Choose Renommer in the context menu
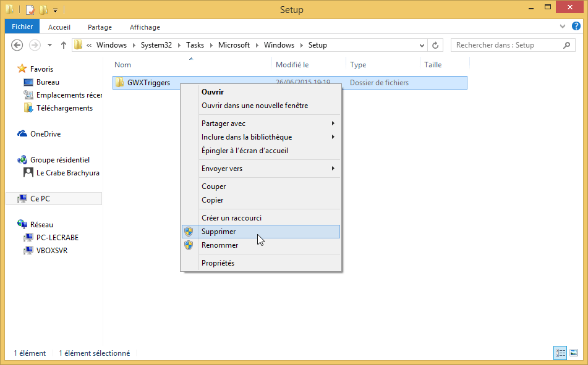Image resolution: width=588 pixels, height=365 pixels. pyautogui.click(x=261, y=245)
